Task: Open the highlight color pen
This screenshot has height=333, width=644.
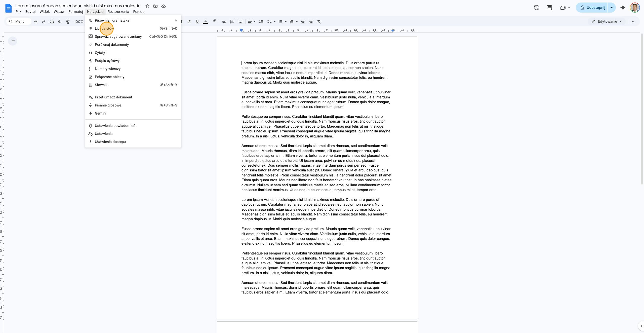Action: [214, 22]
